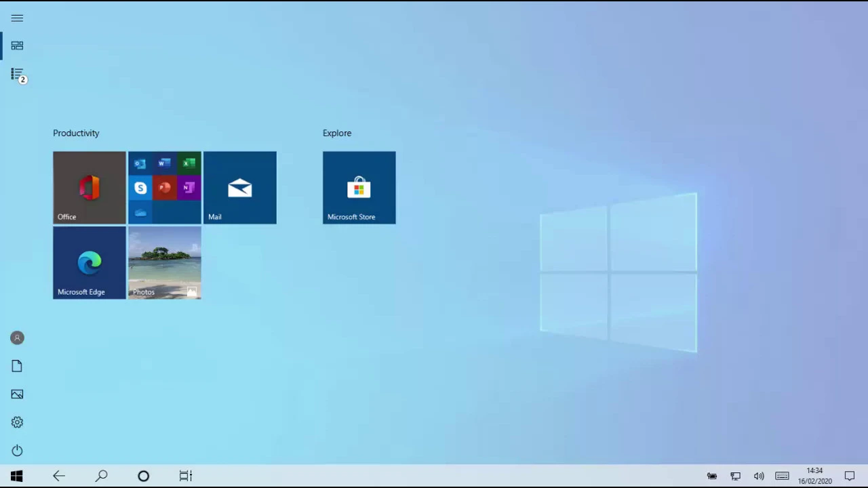Open Excel in the Office apps folder
Screen dimensions: 868x488
point(189,163)
